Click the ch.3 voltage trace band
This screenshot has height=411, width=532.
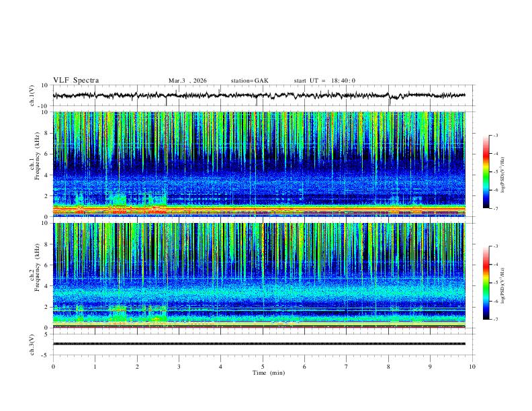point(259,344)
